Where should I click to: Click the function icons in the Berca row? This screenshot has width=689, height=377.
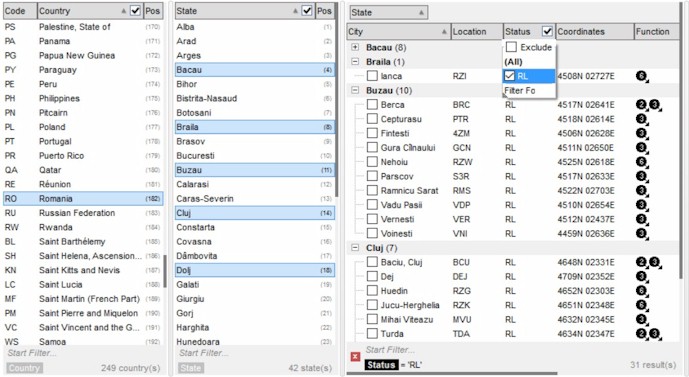click(x=648, y=105)
